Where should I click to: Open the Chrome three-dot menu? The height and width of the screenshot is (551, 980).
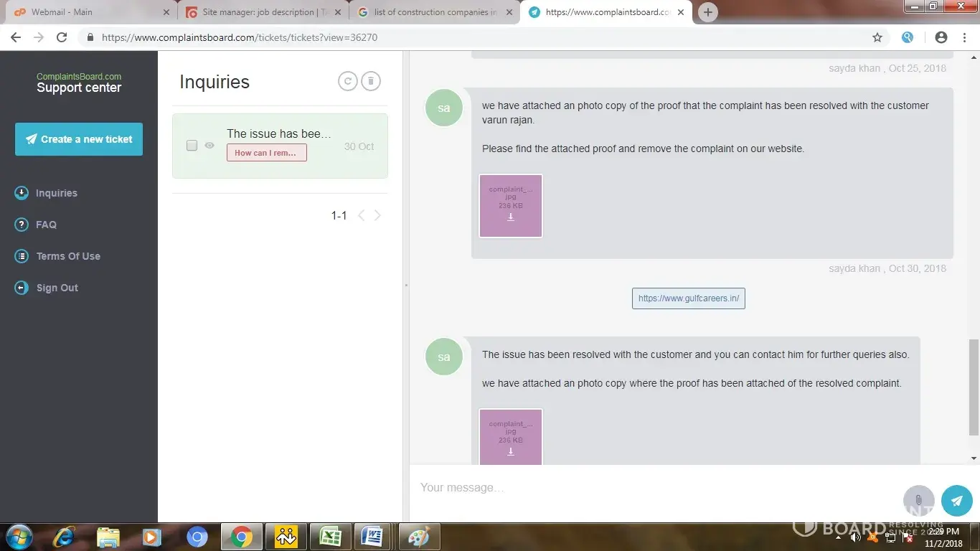click(965, 37)
